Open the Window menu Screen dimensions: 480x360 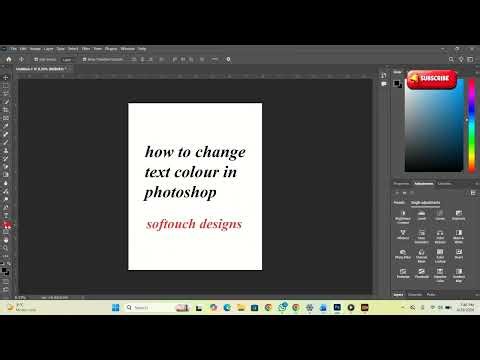click(128, 49)
